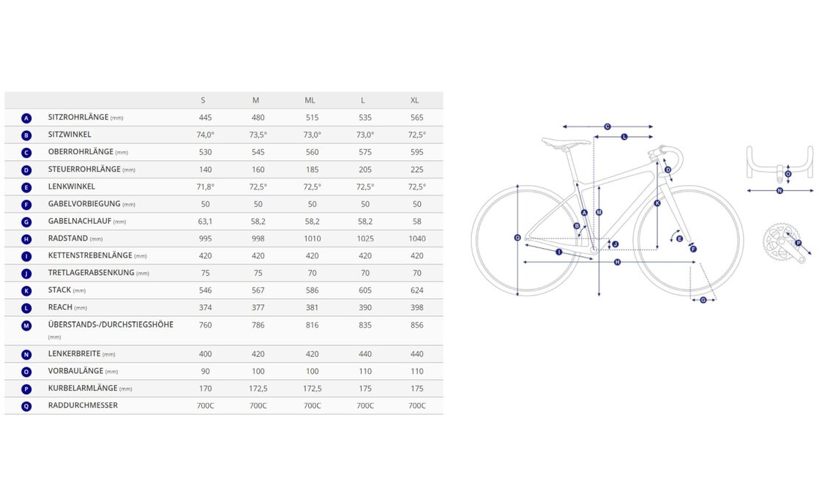Image resolution: width=819 pixels, height=504 pixels.
Task: Click the ÜBERSTANDS-/DURCHSTIEGSHÖHE row label
Action: pyautogui.click(x=111, y=325)
